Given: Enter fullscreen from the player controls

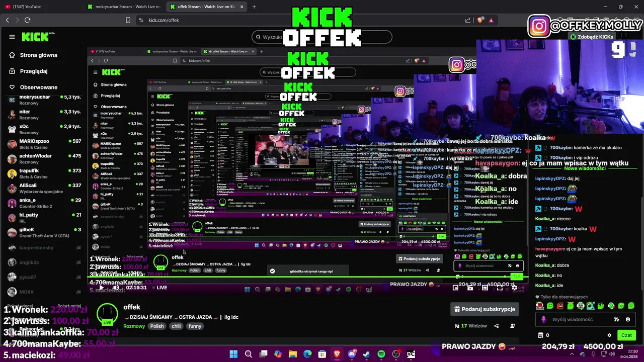Looking at the screenshot, I should point(500,288).
